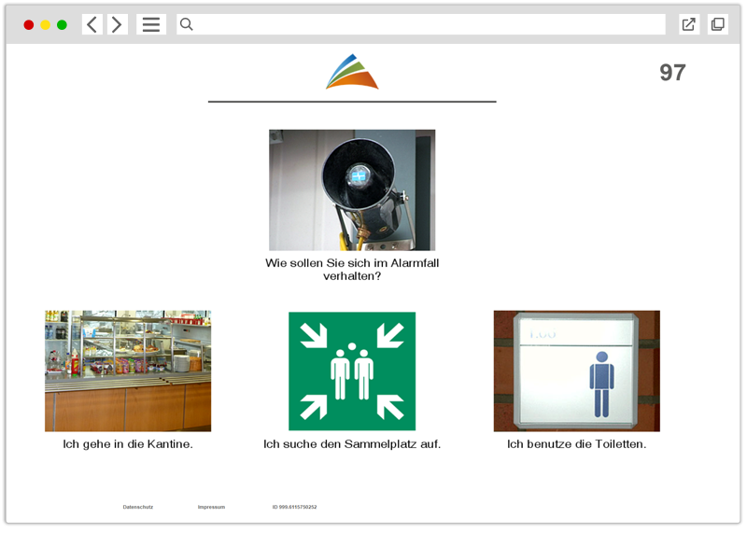Click the browser forward arrow
Screen dimensions: 747x560
pyautogui.click(x=117, y=25)
